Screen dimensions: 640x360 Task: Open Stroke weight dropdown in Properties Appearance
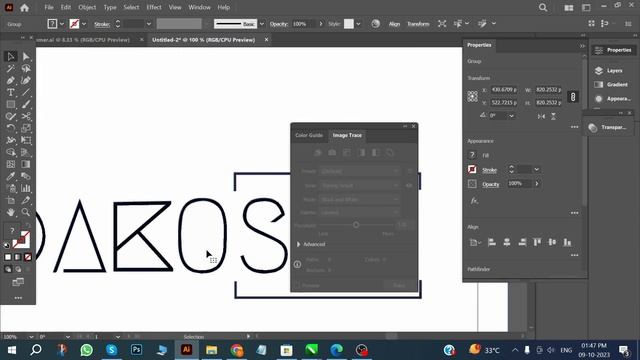(537, 169)
